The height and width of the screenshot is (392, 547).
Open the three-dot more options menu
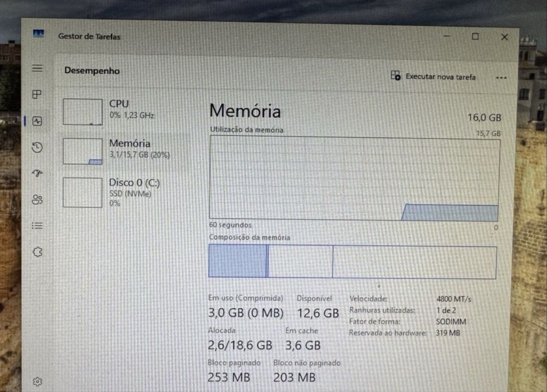pyautogui.click(x=501, y=78)
